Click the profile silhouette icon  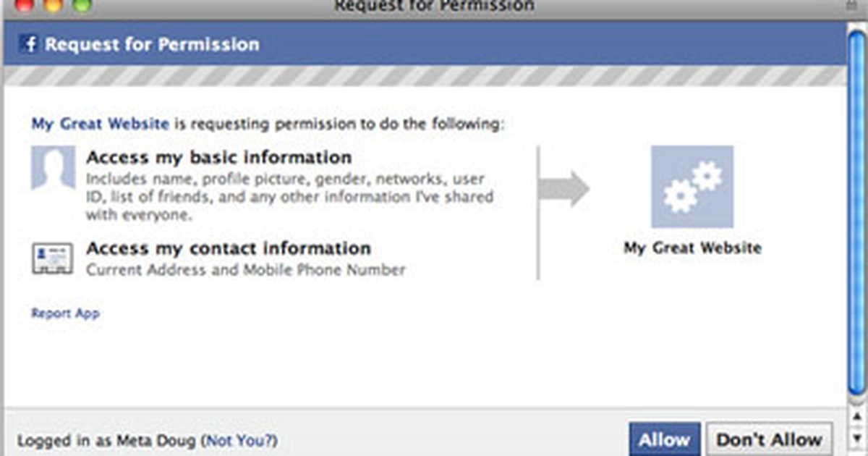(x=53, y=168)
